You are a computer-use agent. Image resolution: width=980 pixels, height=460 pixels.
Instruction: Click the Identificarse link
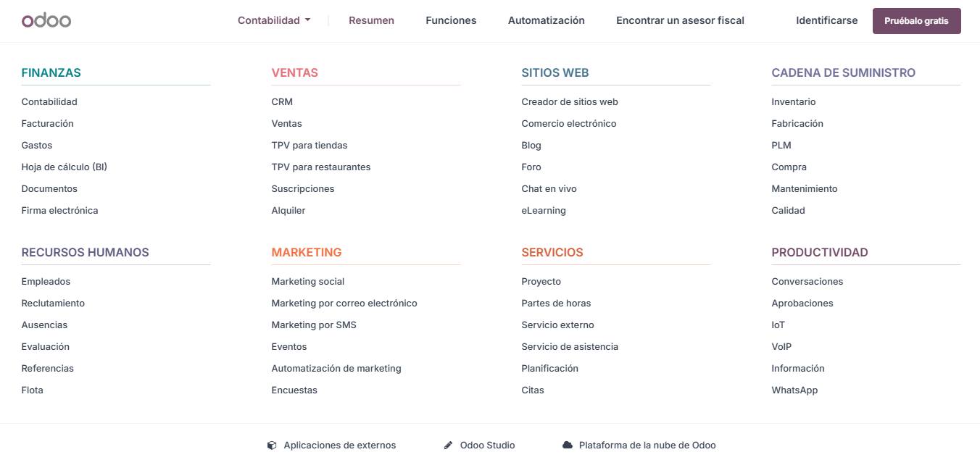tap(826, 20)
